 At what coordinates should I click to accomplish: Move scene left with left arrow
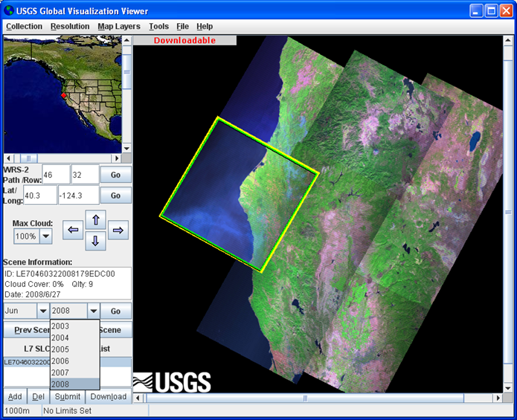tap(73, 230)
